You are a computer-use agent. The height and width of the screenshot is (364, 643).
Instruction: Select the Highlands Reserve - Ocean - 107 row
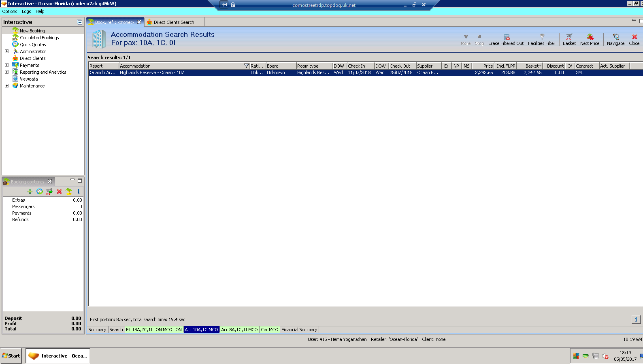pos(366,72)
